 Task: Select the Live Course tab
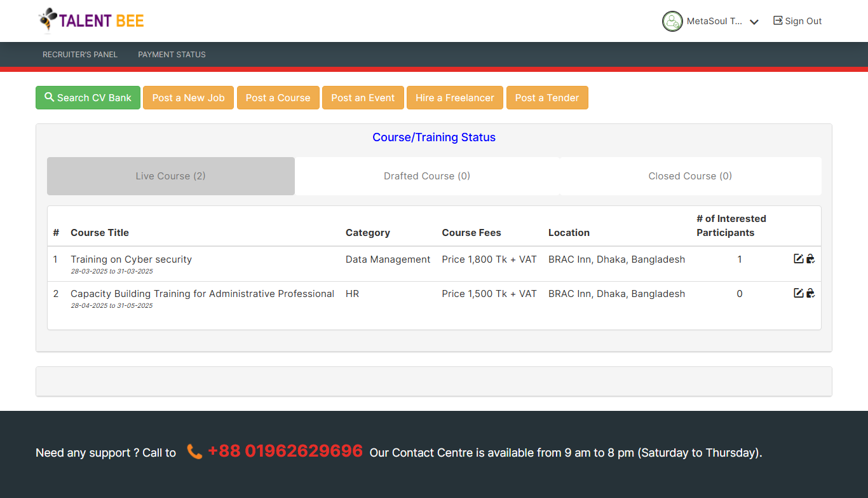pos(170,176)
